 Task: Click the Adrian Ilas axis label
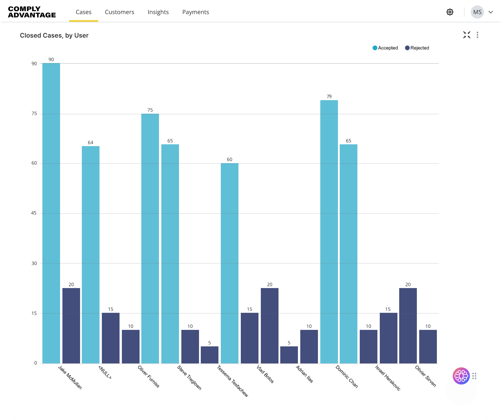(x=304, y=374)
